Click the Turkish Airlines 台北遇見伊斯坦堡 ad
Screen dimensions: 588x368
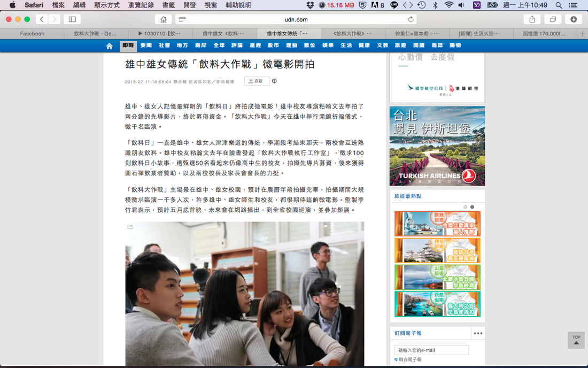(x=437, y=147)
